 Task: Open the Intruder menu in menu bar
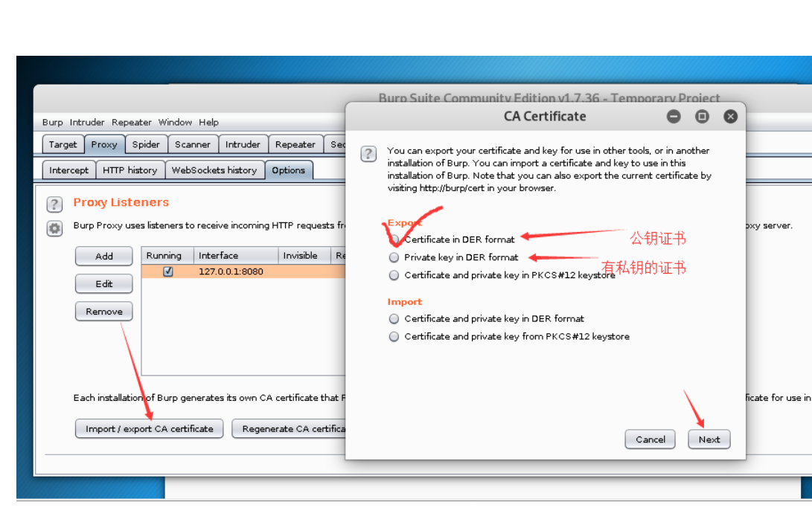[87, 122]
